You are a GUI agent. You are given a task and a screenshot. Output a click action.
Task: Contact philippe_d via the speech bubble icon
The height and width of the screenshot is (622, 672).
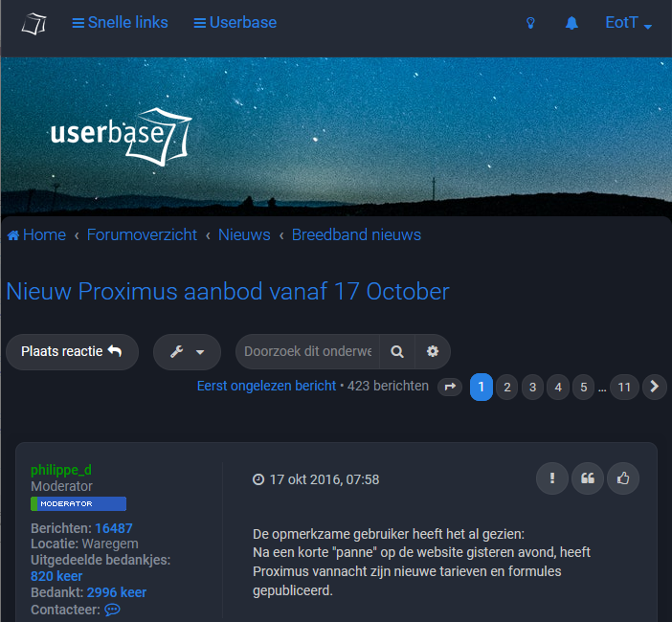click(112, 610)
